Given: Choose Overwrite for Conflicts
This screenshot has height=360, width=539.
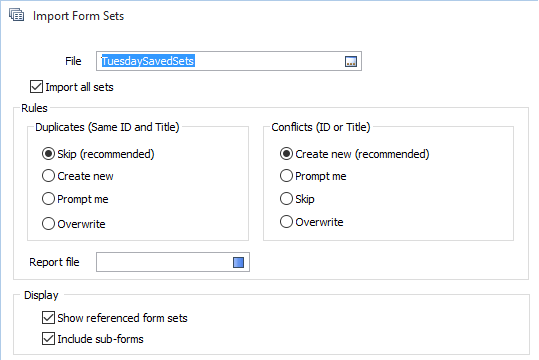Looking at the screenshot, I should [286, 222].
